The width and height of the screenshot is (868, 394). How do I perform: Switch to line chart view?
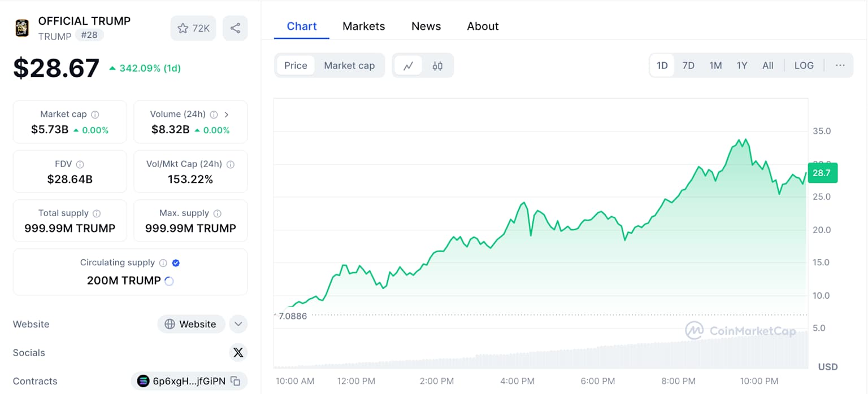(408, 65)
